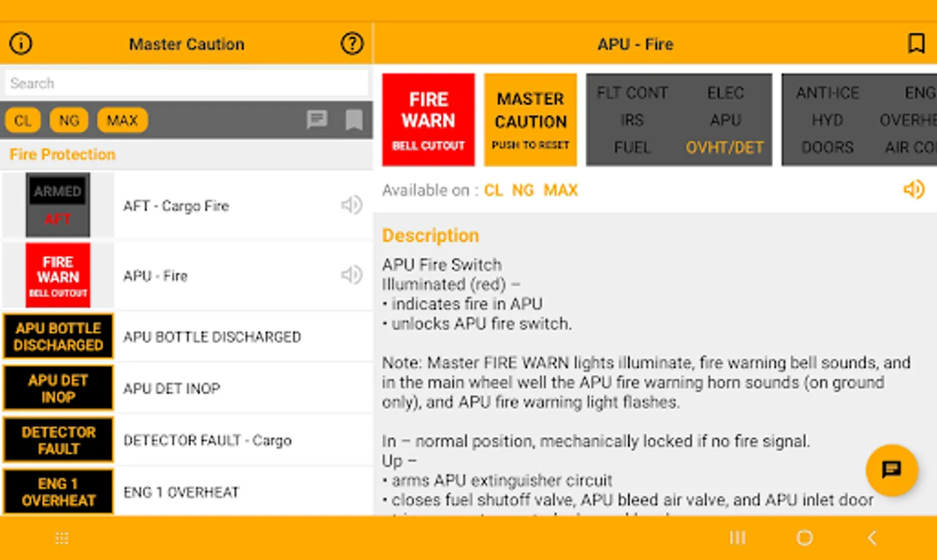Tap the floating chat bubble button

[x=892, y=471]
